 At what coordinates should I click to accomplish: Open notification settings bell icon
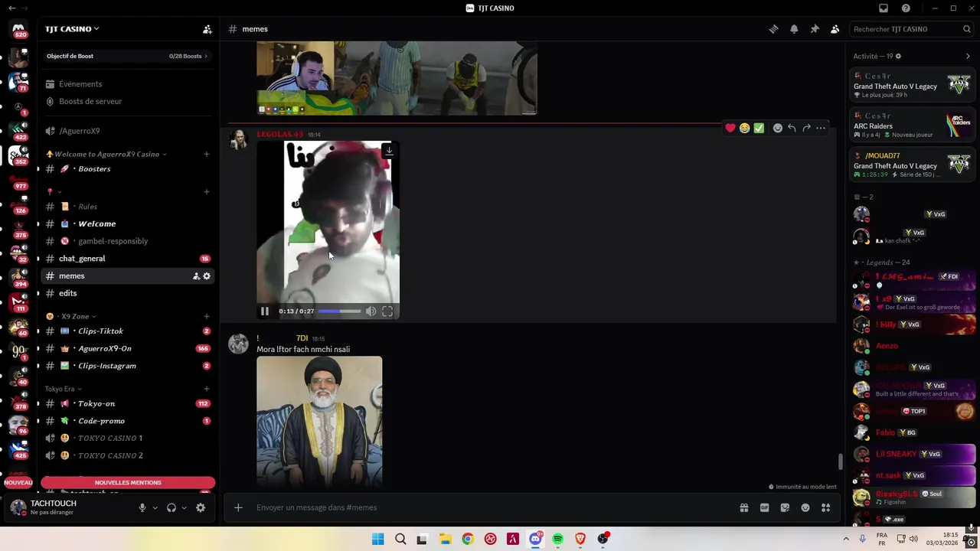pos(794,29)
